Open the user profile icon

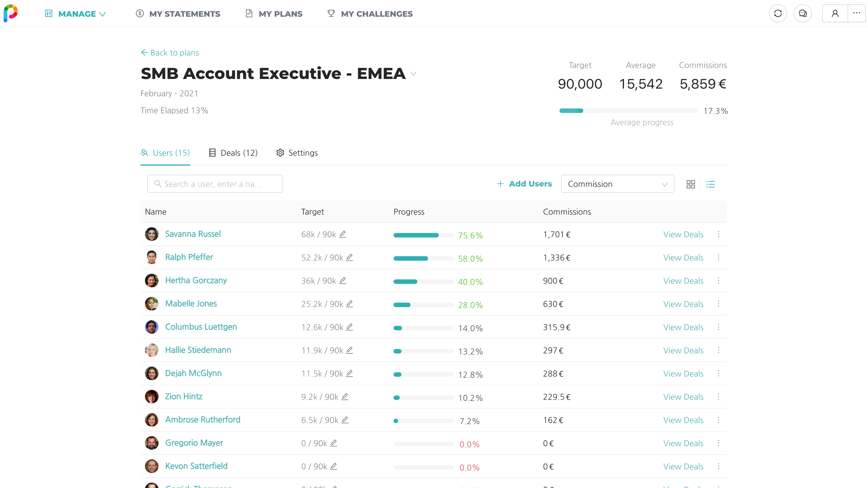[835, 14]
